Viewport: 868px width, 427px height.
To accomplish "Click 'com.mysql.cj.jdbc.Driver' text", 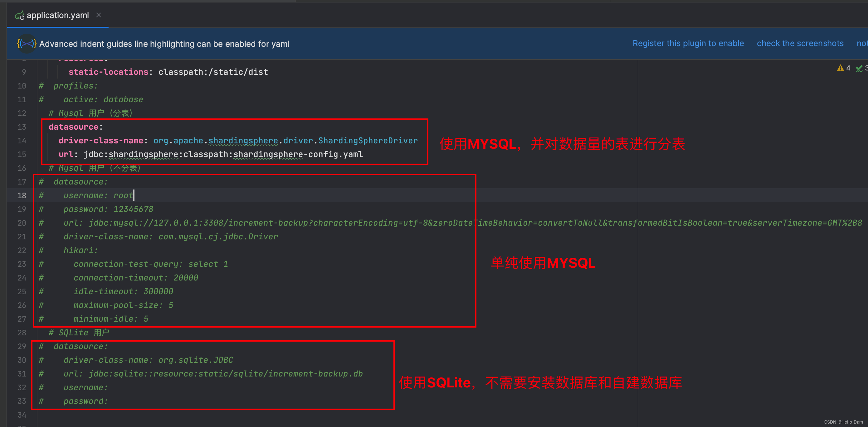I will pos(218,237).
